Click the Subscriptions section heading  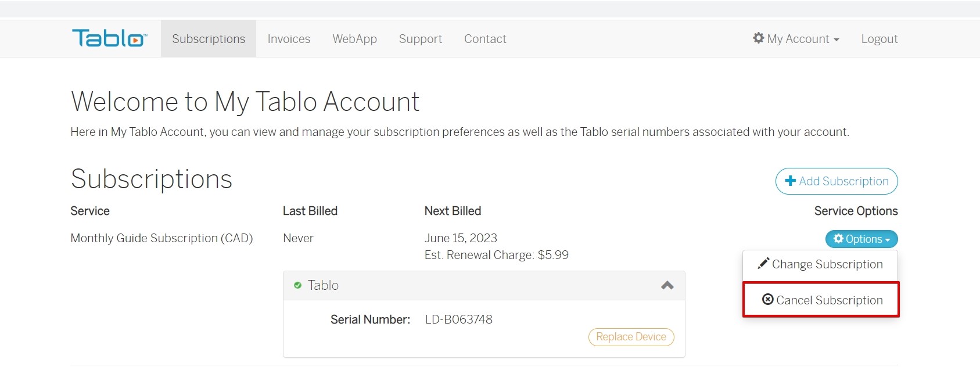(x=152, y=179)
